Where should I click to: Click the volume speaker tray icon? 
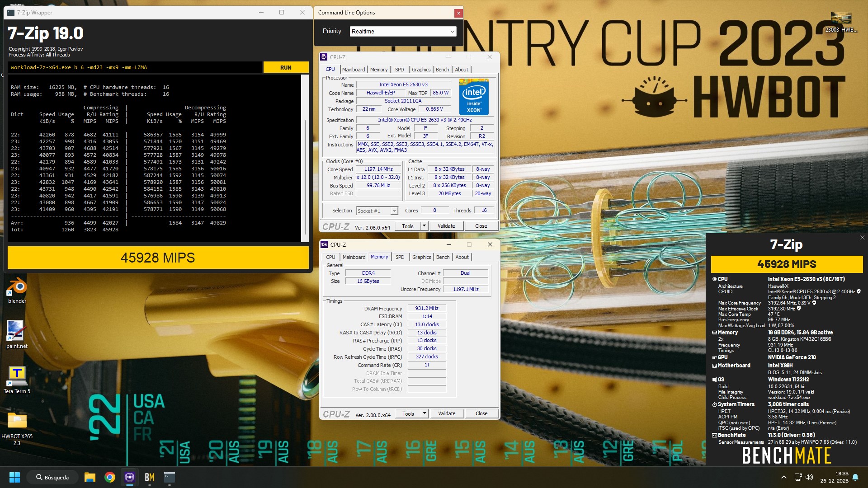coord(809,477)
